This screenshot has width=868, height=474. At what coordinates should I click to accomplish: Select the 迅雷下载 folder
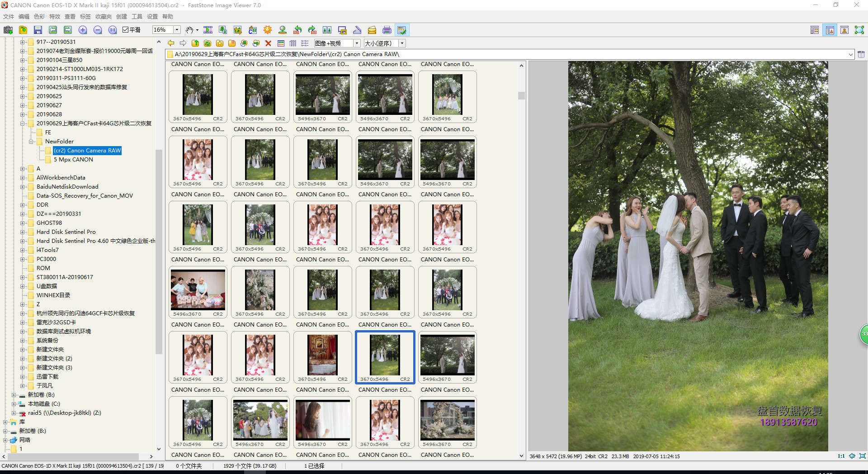point(47,377)
